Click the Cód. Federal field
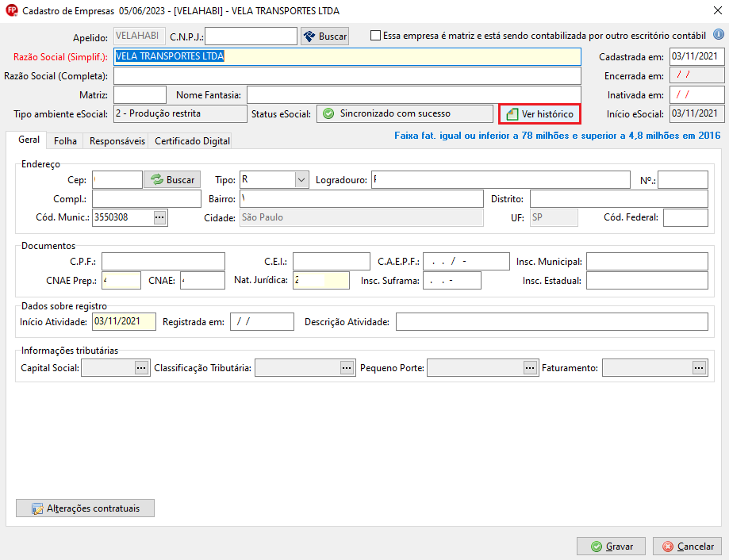This screenshot has width=729, height=560. pyautogui.click(x=685, y=217)
